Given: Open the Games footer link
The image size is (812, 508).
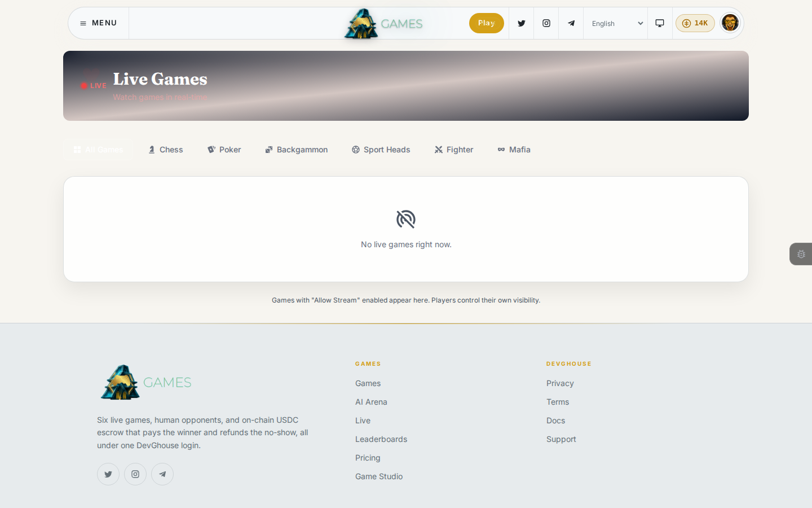Looking at the screenshot, I should [368, 383].
